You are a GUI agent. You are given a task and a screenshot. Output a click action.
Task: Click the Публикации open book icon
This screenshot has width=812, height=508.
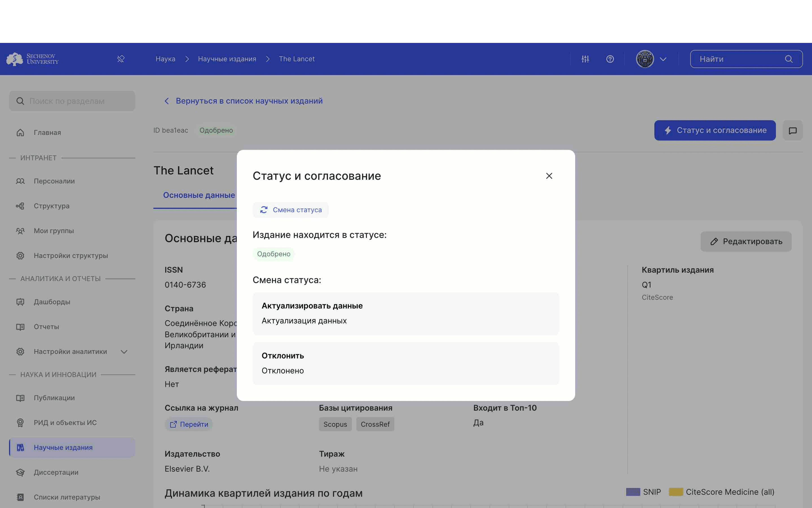point(20,398)
